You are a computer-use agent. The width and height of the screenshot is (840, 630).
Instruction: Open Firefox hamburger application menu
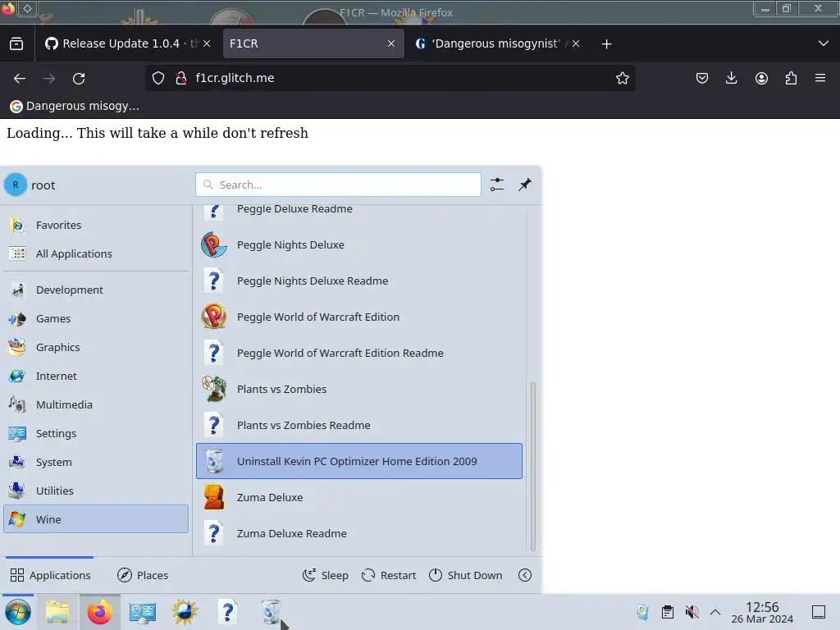click(x=820, y=78)
